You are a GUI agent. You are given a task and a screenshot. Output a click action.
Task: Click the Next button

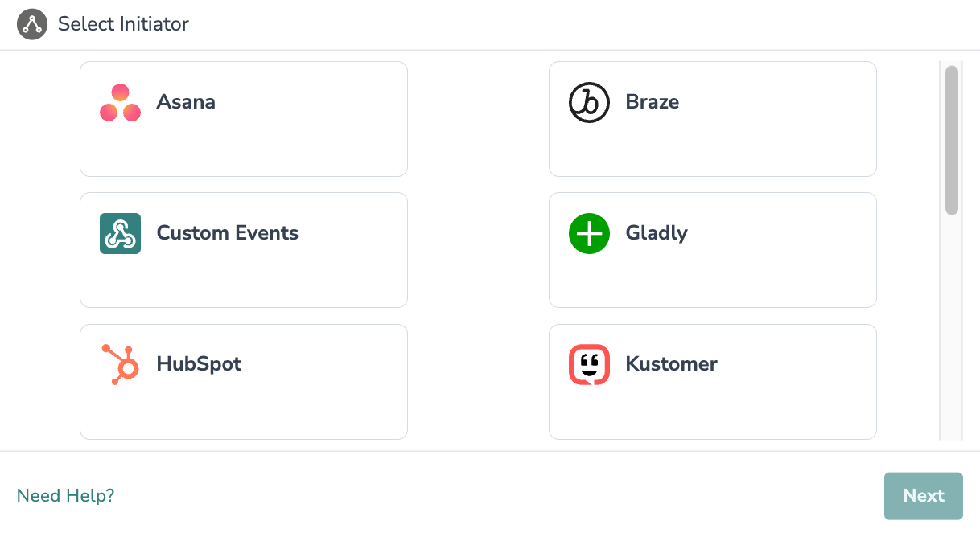(x=924, y=496)
